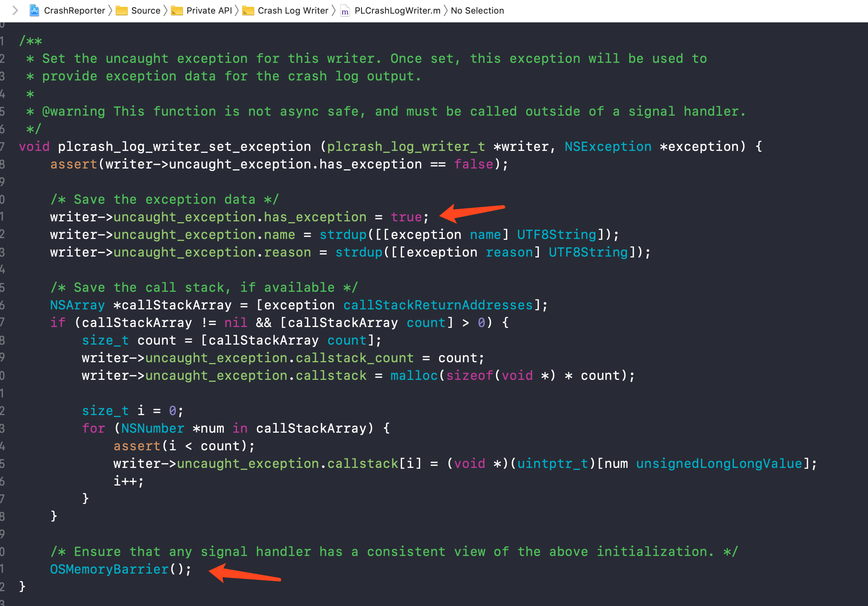Screen dimensions: 868x606
Task: Click the @warning comment line
Action: (x=386, y=111)
